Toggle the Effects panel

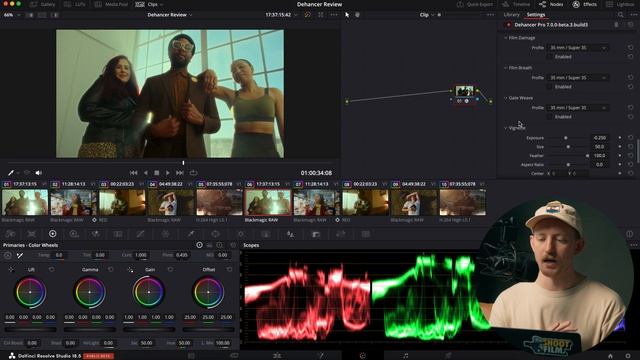pos(584,4)
